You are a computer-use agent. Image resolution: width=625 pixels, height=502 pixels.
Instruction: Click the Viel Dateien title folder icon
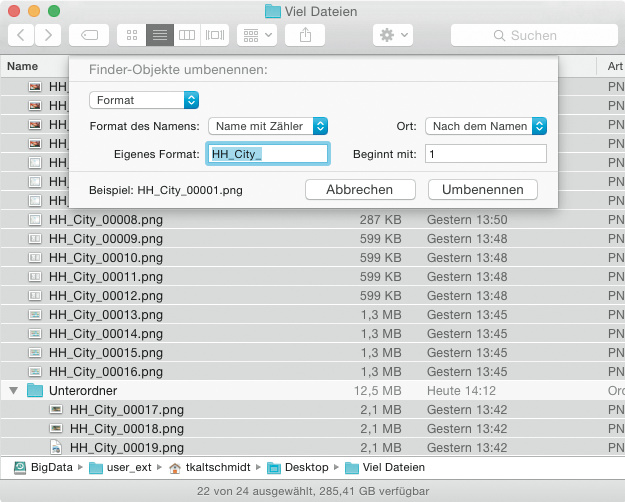pos(273,12)
